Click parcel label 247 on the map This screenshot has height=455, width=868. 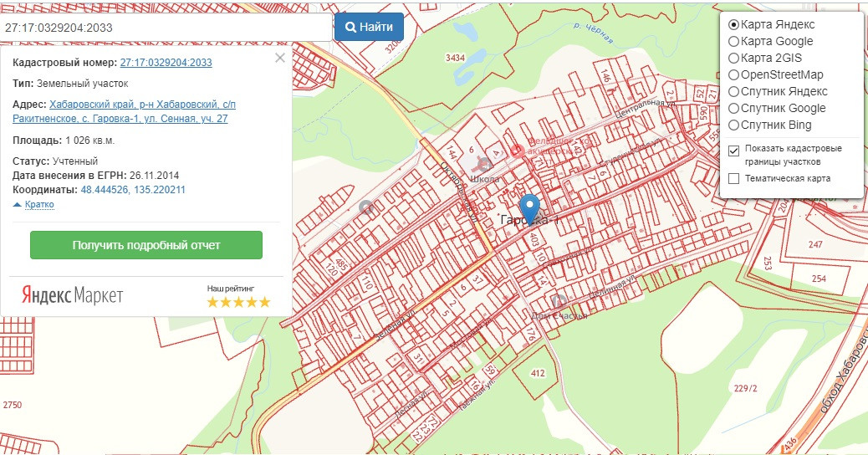(815, 244)
